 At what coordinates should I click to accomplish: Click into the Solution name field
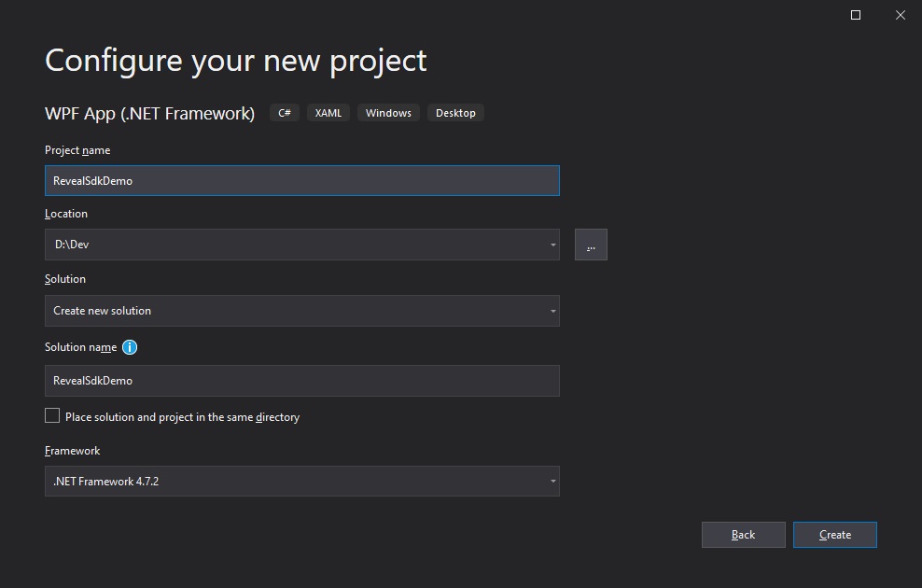pos(302,381)
